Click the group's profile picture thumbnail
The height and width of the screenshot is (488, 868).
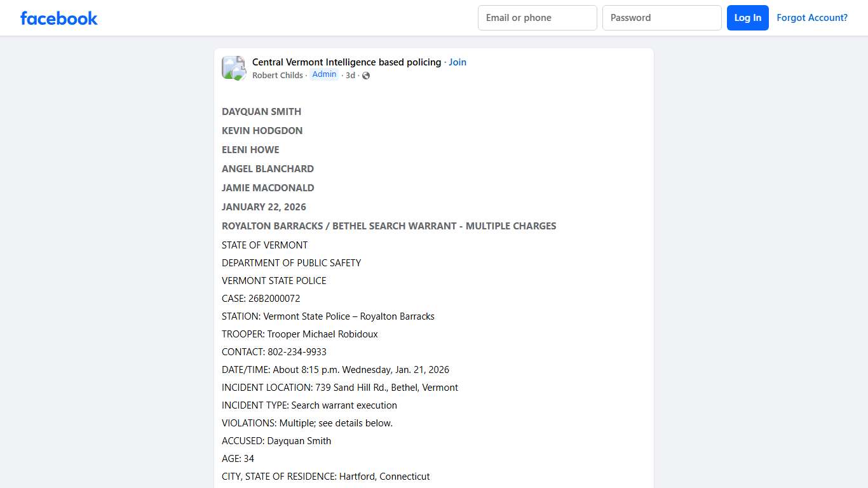[x=233, y=67]
